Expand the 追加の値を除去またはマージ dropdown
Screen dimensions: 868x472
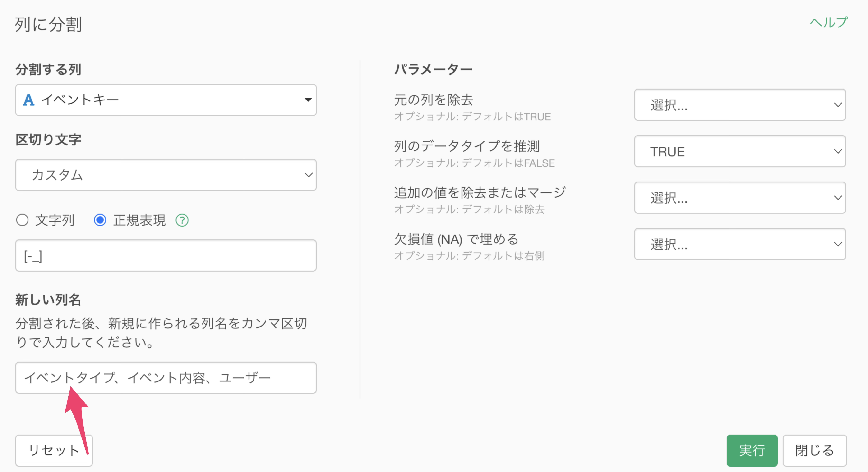pos(740,198)
